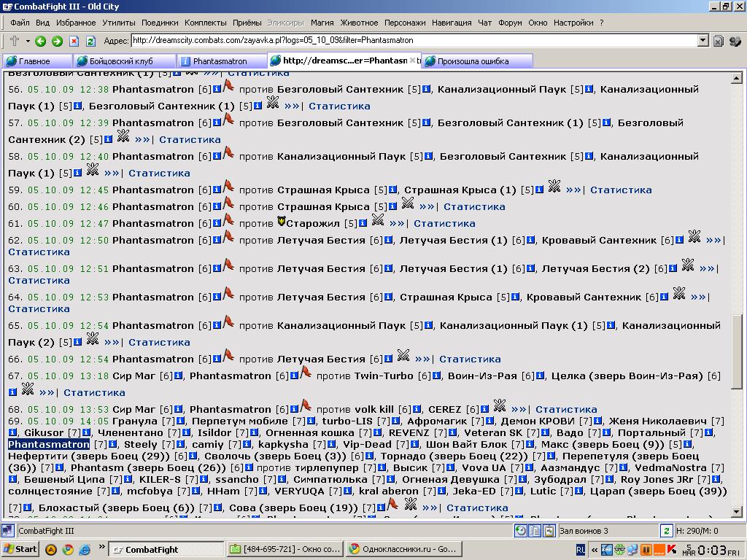Screen dimensions: 747x560
Task: Click the »» log link for fight 60
Action: point(426,206)
